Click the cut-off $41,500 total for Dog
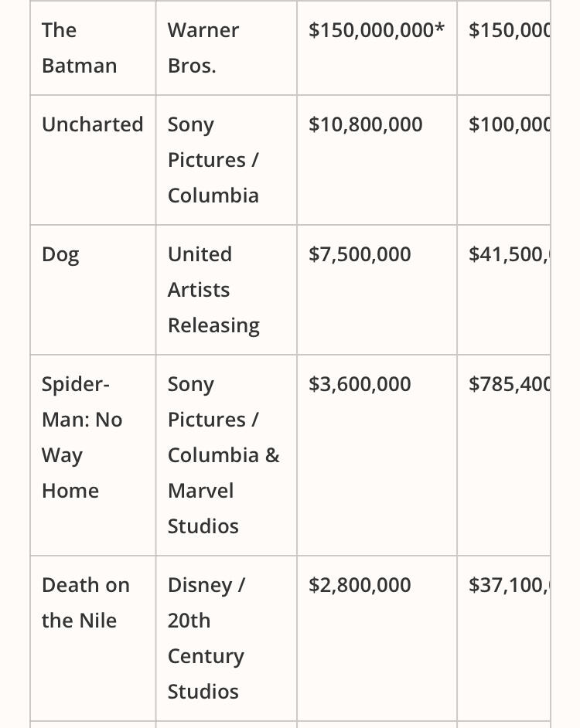The width and height of the screenshot is (580, 728). coord(510,254)
